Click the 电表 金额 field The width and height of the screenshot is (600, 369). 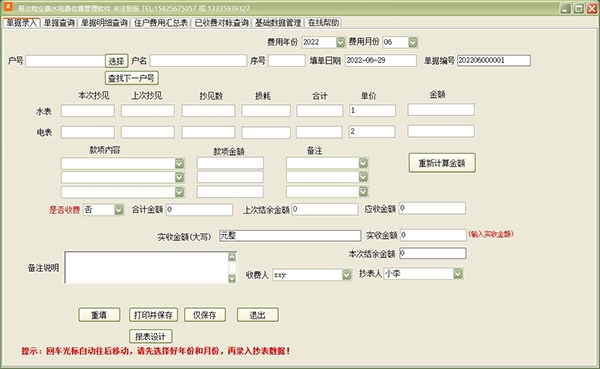point(441,131)
